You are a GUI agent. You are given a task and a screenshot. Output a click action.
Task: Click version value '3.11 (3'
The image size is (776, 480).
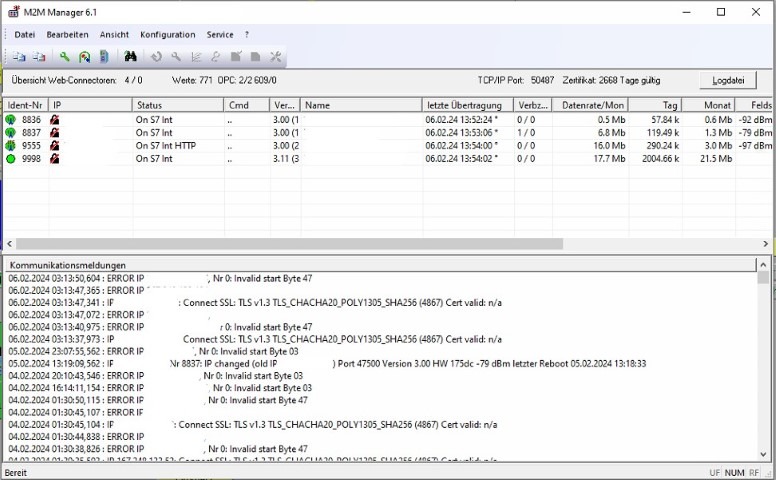point(286,159)
